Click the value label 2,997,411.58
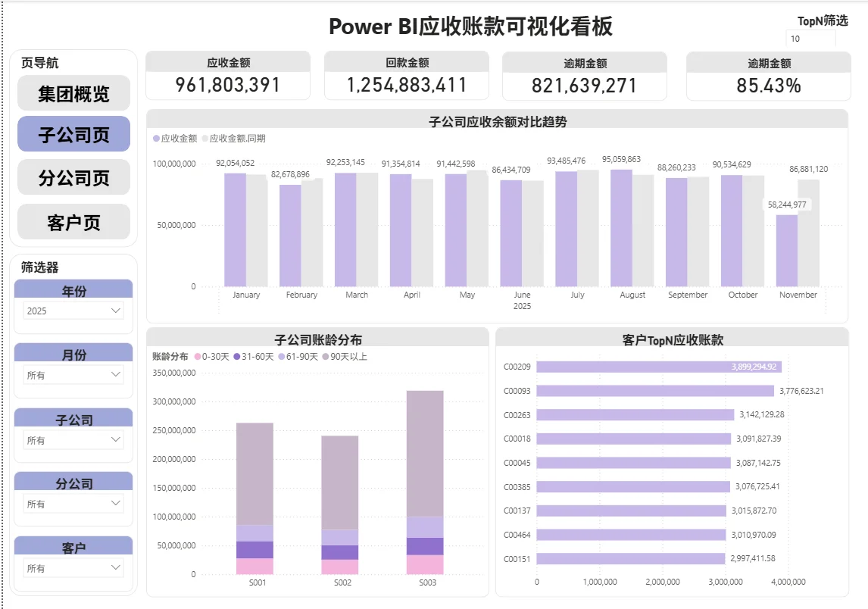Image resolution: width=868 pixels, height=609 pixels. pos(753,558)
